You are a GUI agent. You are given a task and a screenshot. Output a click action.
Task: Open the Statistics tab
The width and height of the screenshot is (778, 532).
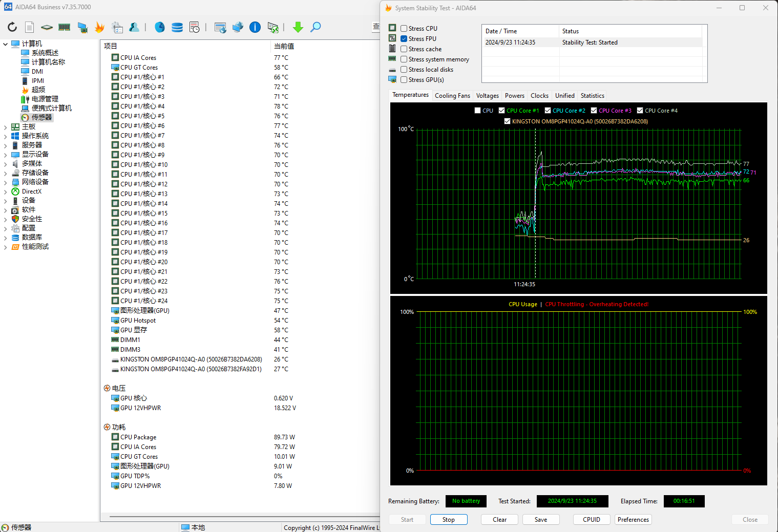click(x=592, y=96)
